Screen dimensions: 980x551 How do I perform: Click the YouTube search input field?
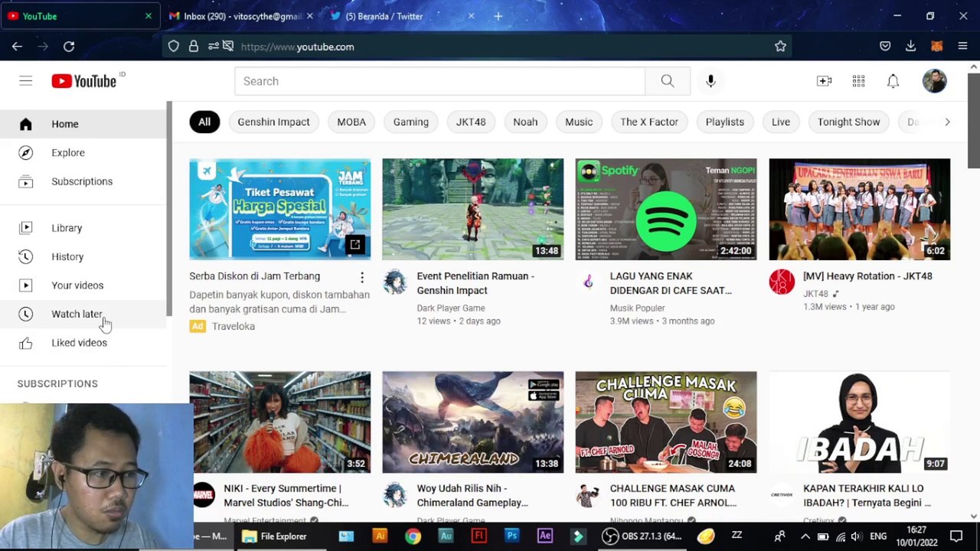(439, 81)
